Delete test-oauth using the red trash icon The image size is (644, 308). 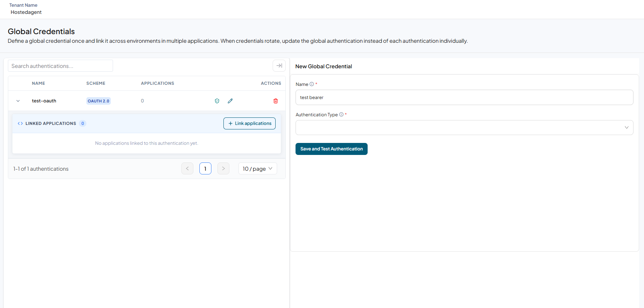(x=276, y=101)
